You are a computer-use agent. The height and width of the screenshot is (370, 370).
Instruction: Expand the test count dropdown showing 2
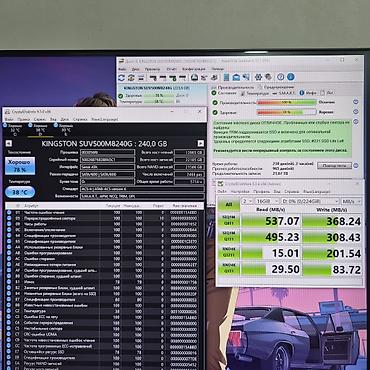(247, 201)
